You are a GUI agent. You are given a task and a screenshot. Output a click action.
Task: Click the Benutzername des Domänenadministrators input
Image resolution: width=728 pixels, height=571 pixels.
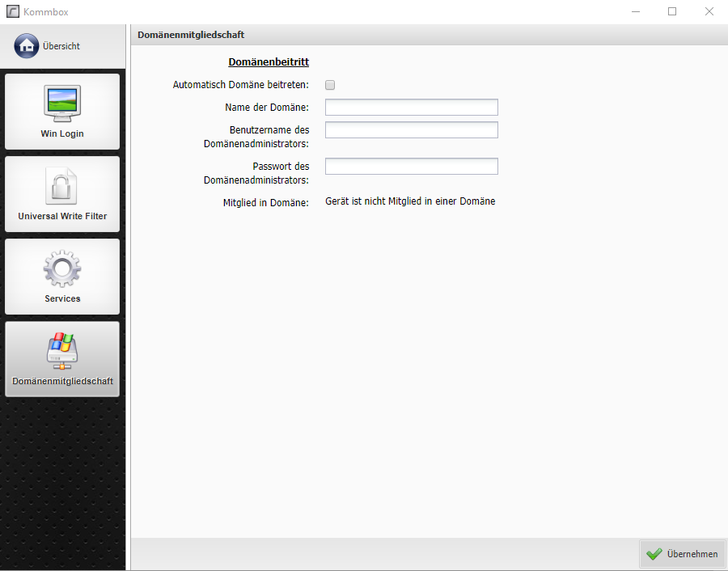point(411,130)
